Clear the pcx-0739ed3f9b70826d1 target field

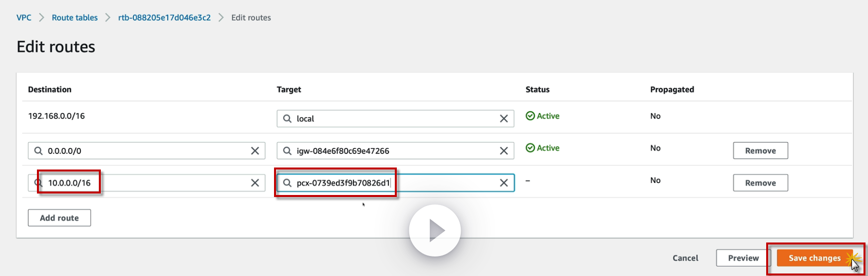[x=504, y=183]
